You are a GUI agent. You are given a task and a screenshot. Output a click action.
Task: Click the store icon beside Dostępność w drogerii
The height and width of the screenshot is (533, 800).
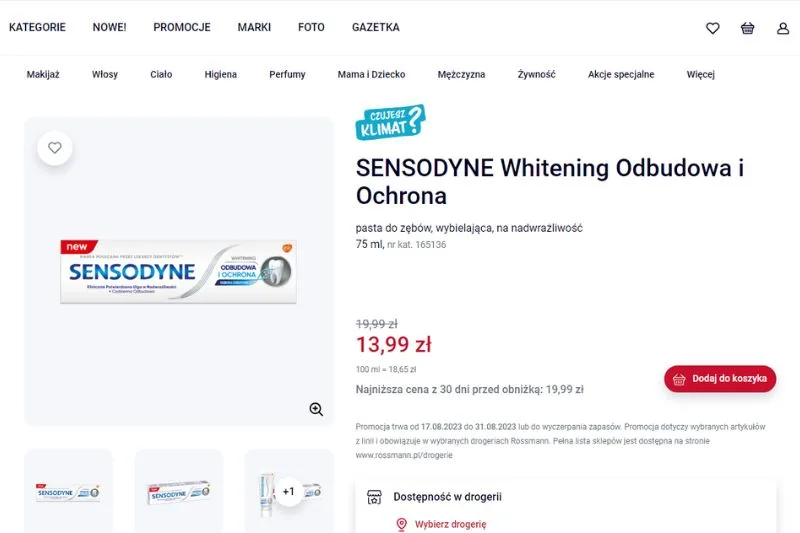pyautogui.click(x=375, y=496)
